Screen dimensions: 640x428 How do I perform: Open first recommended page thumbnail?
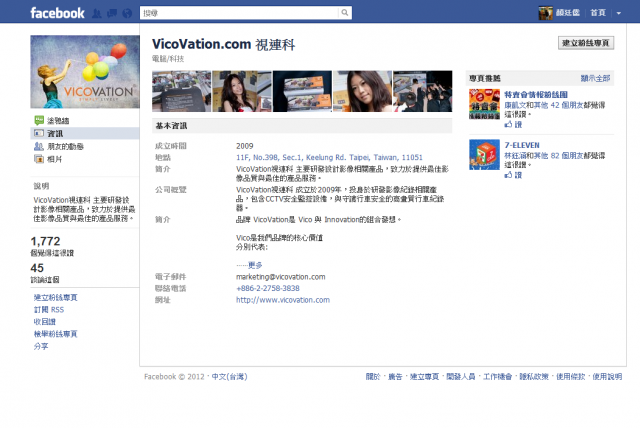484,104
